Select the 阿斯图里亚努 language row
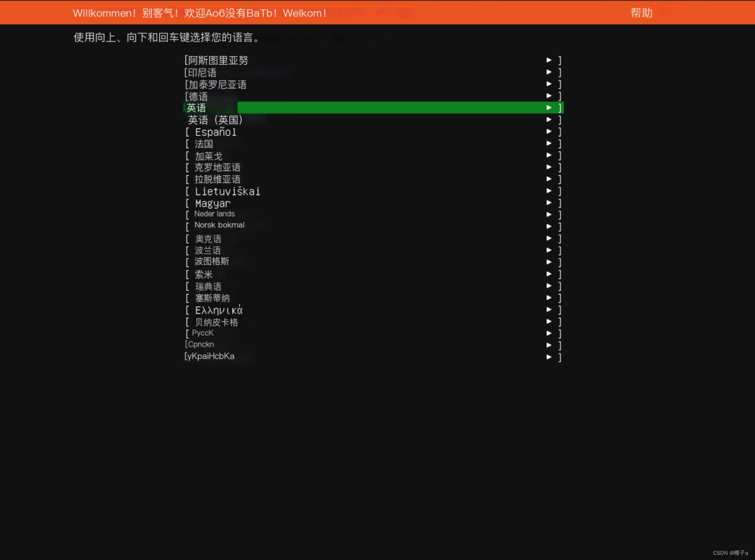This screenshot has height=560, width=755. 373,60
